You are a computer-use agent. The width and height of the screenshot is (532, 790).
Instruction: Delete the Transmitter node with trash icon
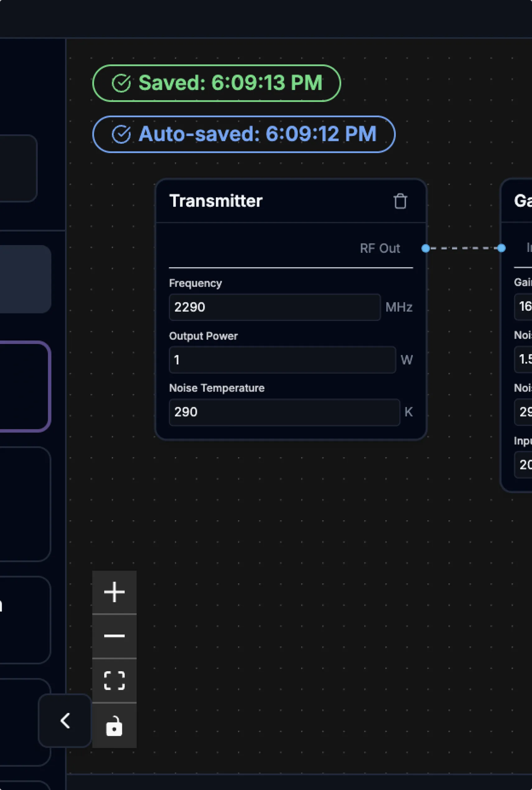(400, 201)
